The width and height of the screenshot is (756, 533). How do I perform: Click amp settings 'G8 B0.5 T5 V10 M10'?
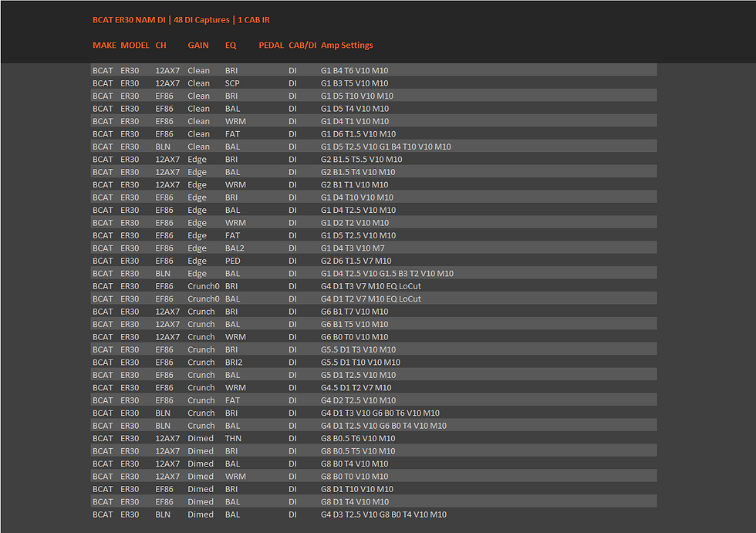pos(358,451)
